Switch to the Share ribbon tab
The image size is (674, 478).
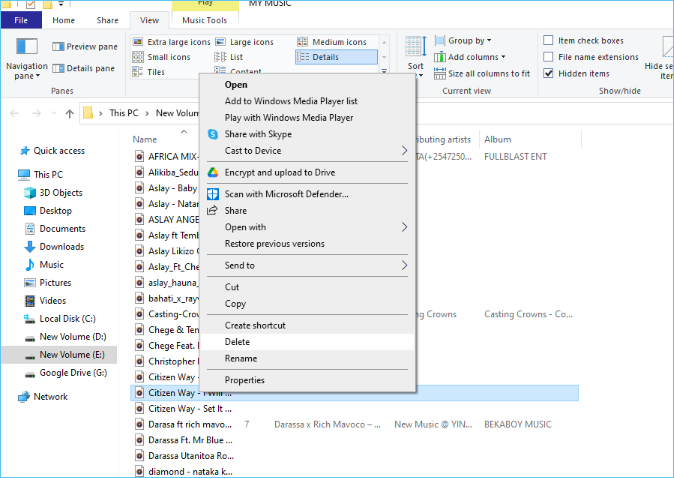tap(107, 20)
